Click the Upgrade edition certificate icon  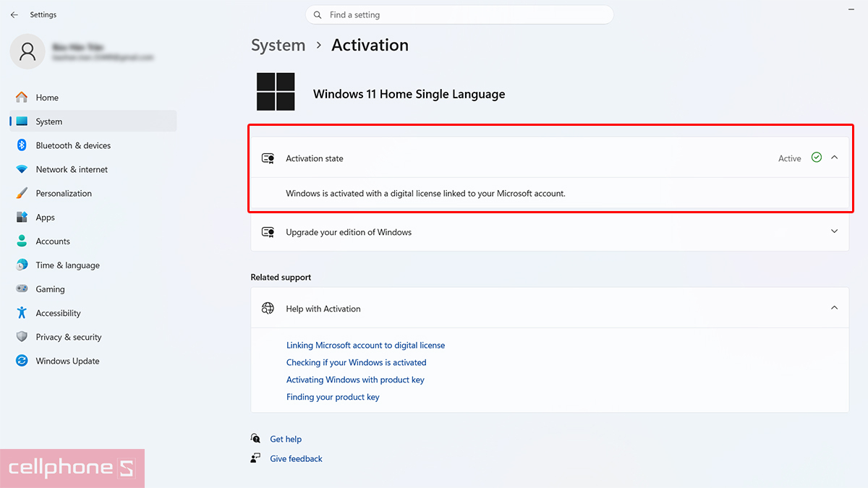(268, 232)
